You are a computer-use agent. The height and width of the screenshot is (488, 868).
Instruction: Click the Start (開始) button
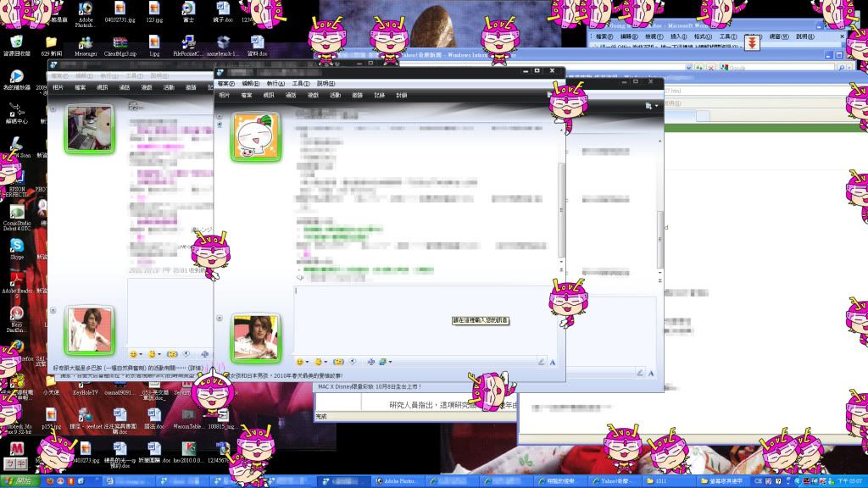tap(20, 481)
